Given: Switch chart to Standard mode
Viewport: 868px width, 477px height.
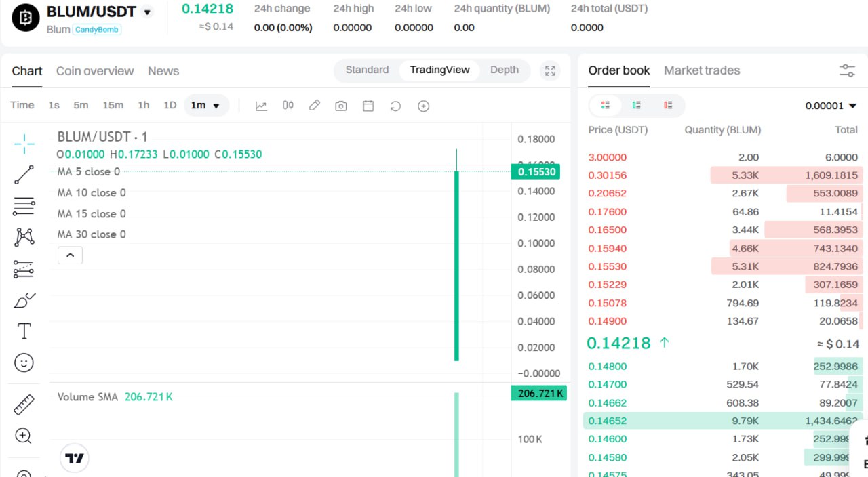Looking at the screenshot, I should point(367,70).
